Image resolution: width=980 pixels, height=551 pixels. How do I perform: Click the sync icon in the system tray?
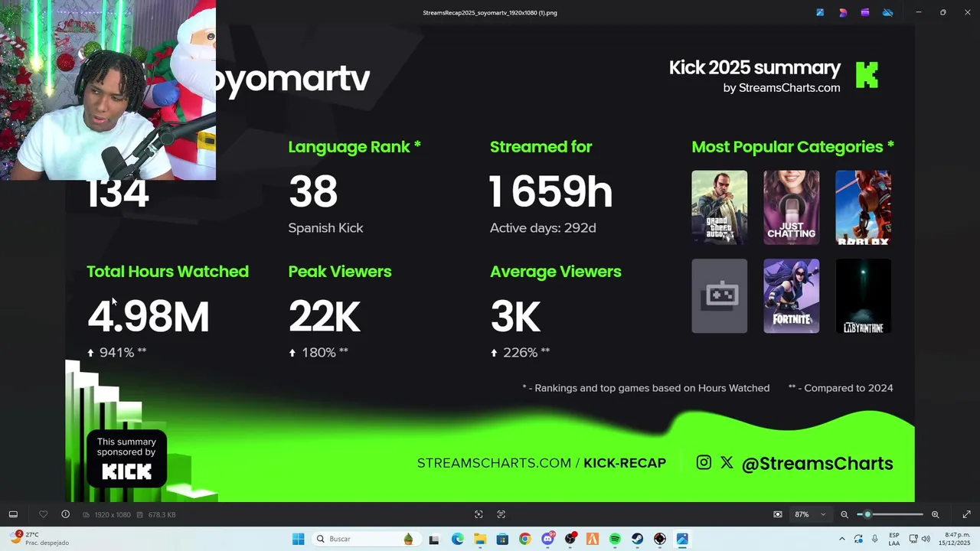(x=858, y=539)
